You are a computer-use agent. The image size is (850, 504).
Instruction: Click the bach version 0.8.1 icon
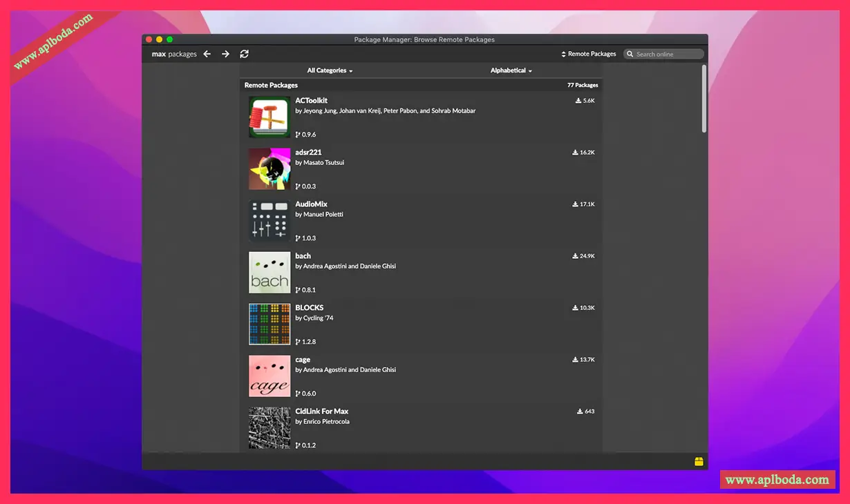point(298,290)
